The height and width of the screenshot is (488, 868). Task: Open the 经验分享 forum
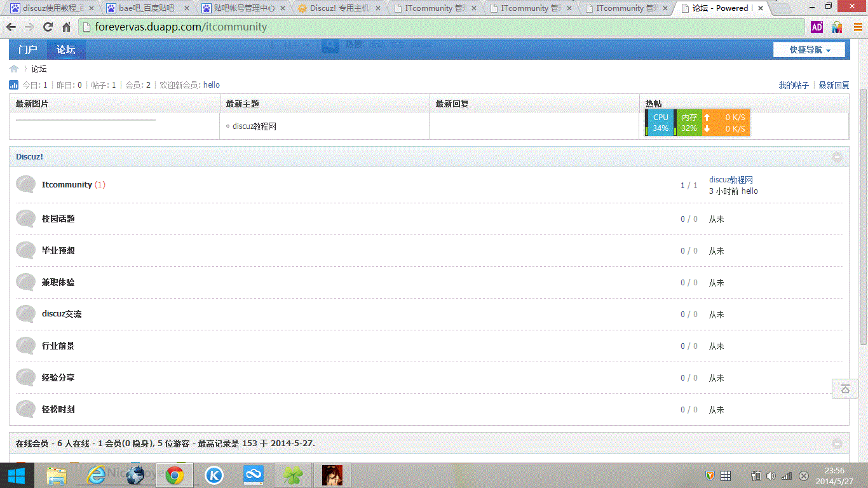pos(58,377)
